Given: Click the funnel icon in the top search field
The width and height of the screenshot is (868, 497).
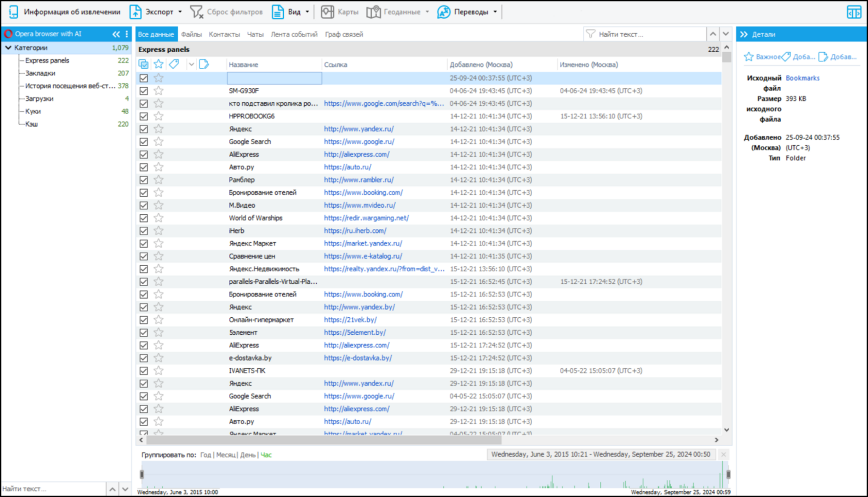Looking at the screenshot, I should coord(591,34).
